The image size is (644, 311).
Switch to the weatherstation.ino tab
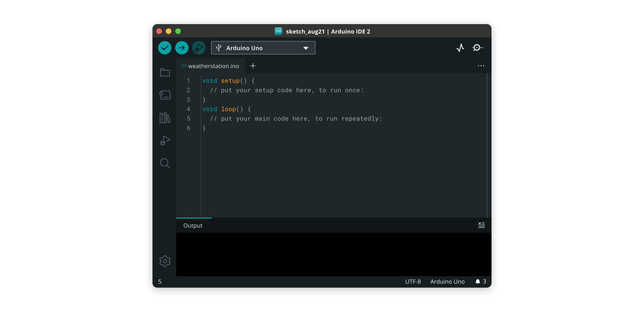tap(213, 66)
